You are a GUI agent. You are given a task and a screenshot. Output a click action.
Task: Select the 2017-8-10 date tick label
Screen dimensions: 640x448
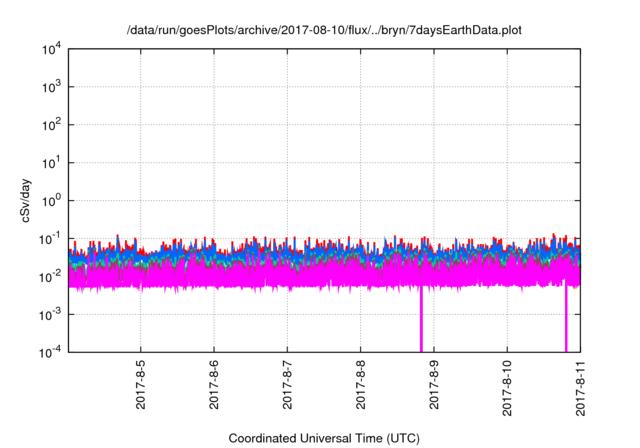[x=507, y=388]
